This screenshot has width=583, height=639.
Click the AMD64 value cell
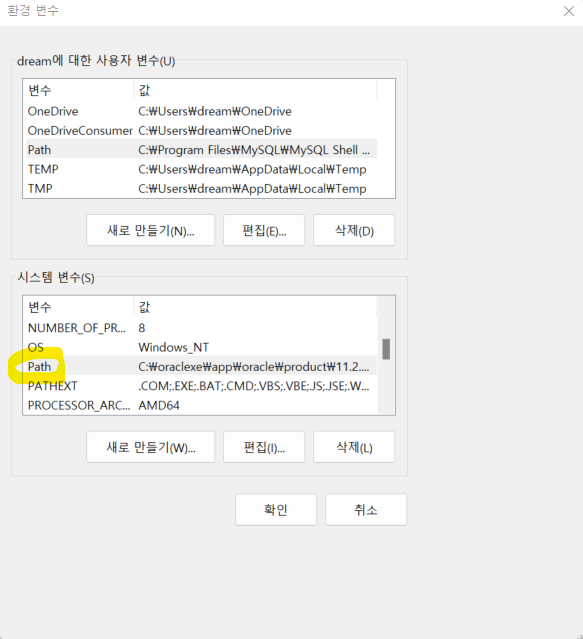159,405
